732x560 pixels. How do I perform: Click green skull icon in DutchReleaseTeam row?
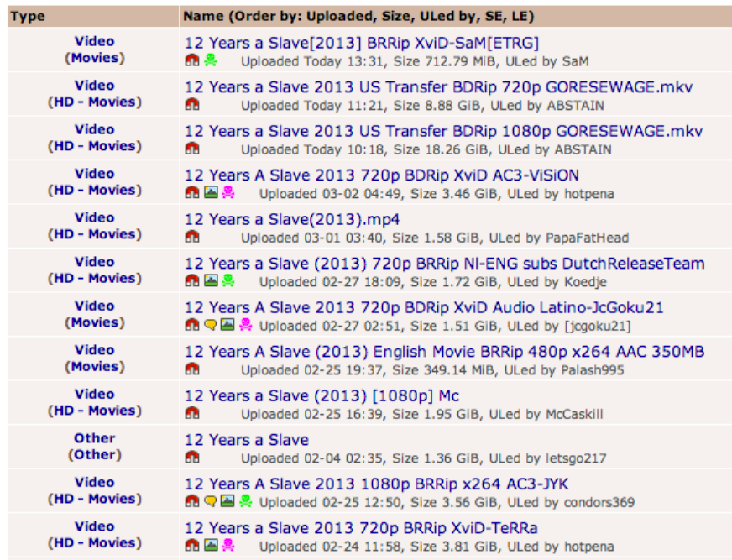tap(228, 280)
